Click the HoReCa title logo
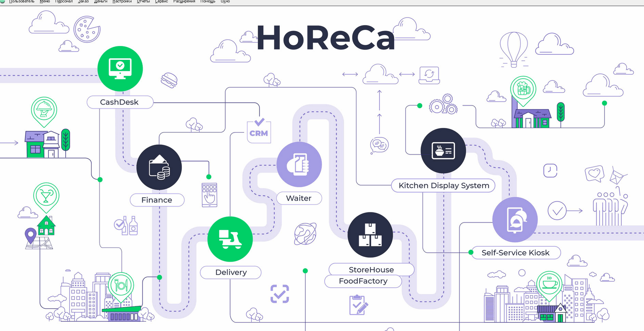The height and width of the screenshot is (331, 644). 325,38
